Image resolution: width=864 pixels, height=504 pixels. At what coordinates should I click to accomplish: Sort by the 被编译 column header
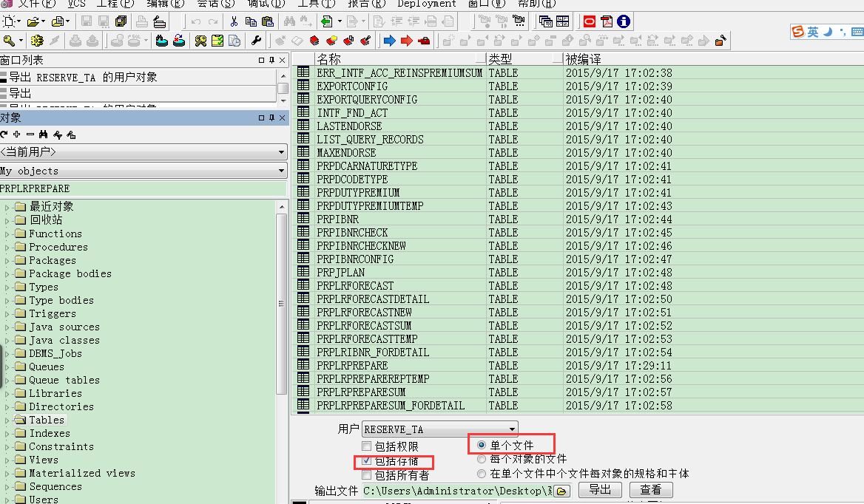coord(714,59)
